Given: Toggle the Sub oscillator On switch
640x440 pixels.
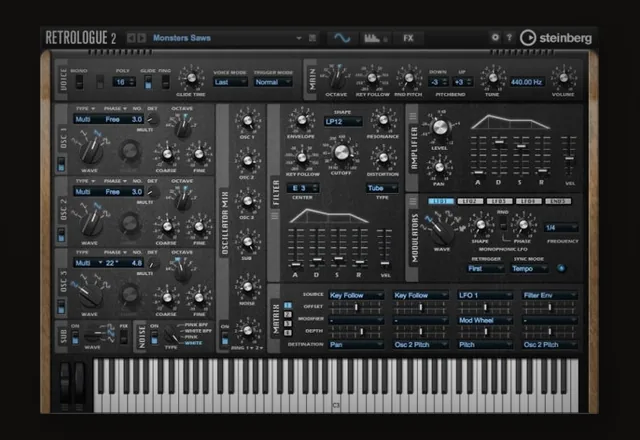Looking at the screenshot, I should (75, 337).
